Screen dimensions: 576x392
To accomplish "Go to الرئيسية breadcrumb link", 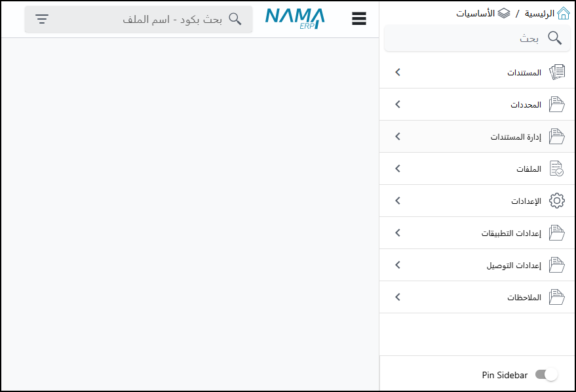I will tap(539, 13).
